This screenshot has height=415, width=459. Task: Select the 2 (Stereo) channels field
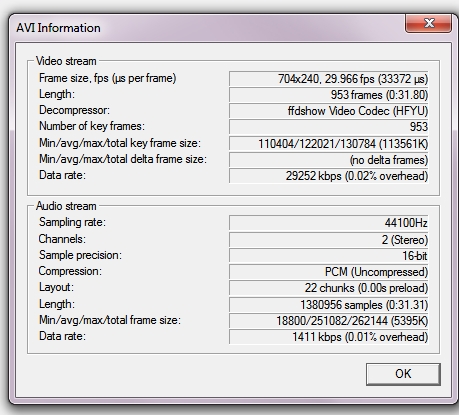point(329,240)
